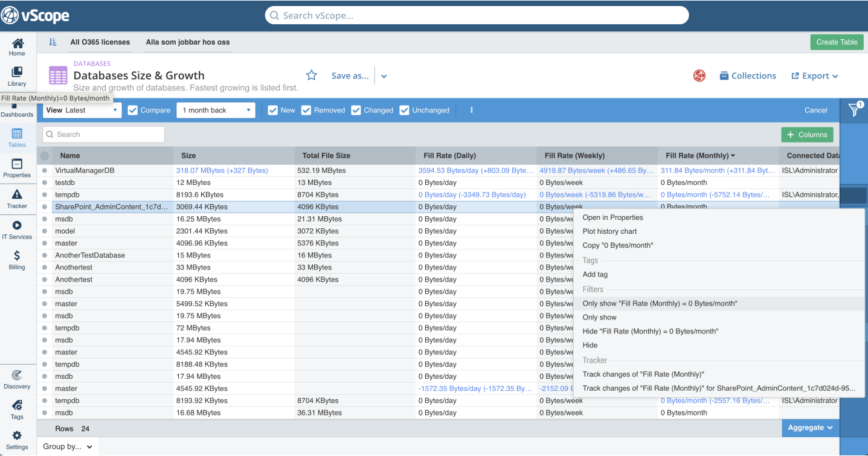The image size is (868, 456).
Task: Open the 1 month back dropdown
Action: click(216, 110)
